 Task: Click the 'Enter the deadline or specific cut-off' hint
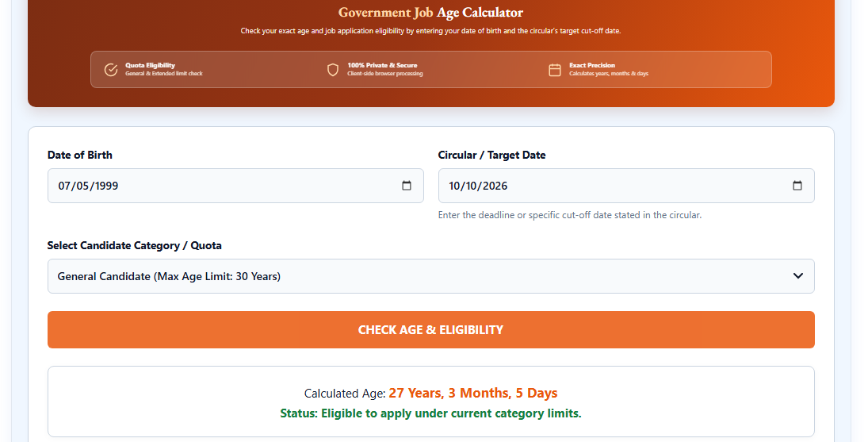[570, 215]
